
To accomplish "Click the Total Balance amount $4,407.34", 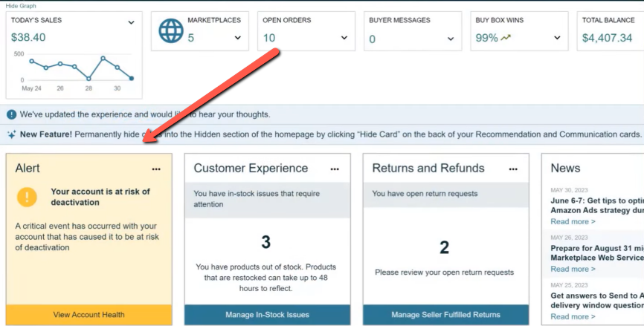I will pos(607,38).
